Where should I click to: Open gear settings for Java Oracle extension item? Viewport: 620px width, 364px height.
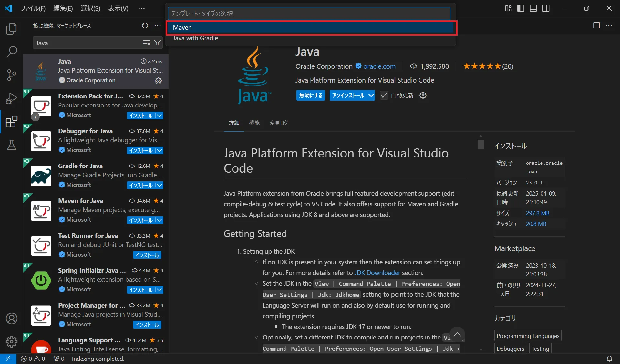(x=158, y=80)
